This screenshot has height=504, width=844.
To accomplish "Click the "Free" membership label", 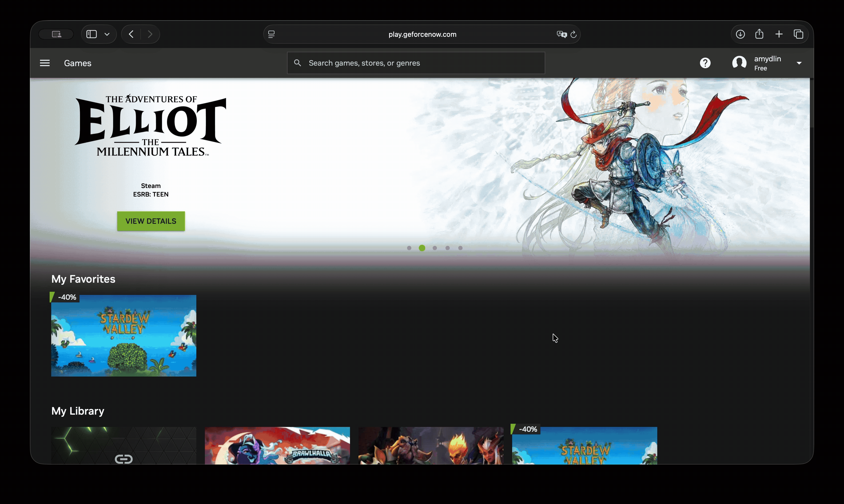I will (761, 68).
